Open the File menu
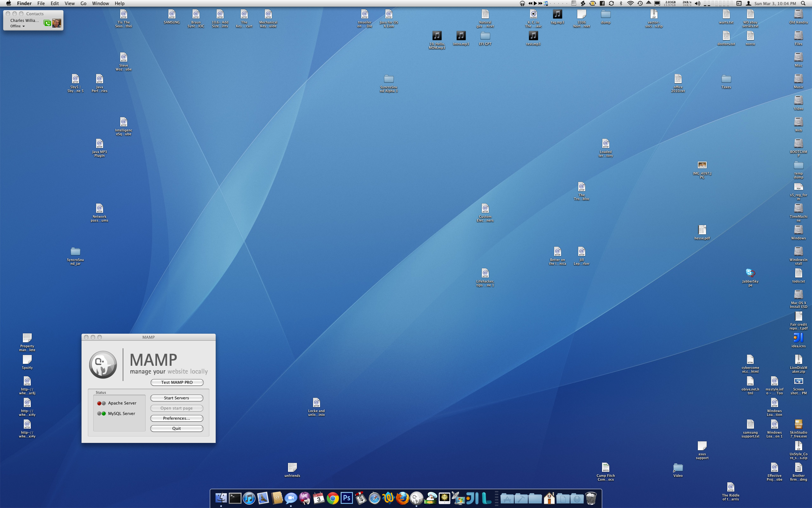The height and width of the screenshot is (508, 812). pos(41,3)
